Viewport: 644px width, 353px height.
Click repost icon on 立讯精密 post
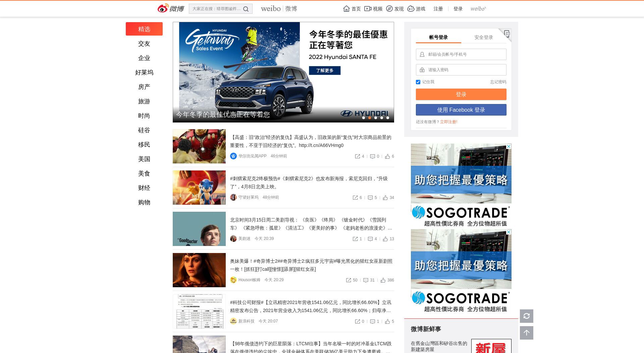358,321
